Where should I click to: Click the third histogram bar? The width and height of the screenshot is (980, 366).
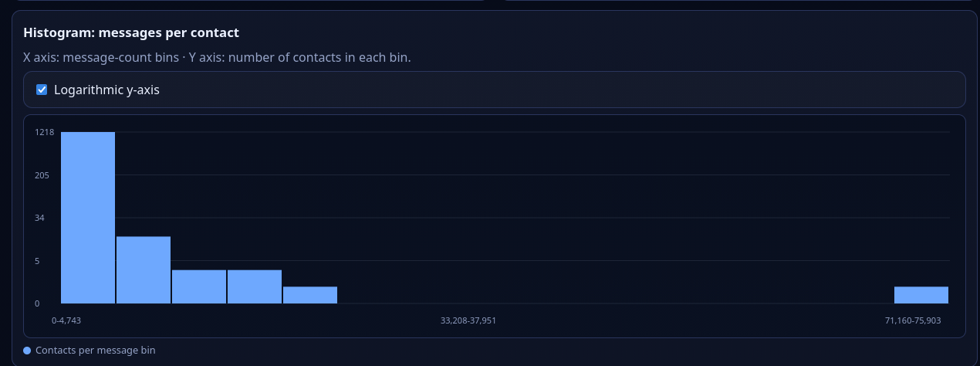click(199, 286)
